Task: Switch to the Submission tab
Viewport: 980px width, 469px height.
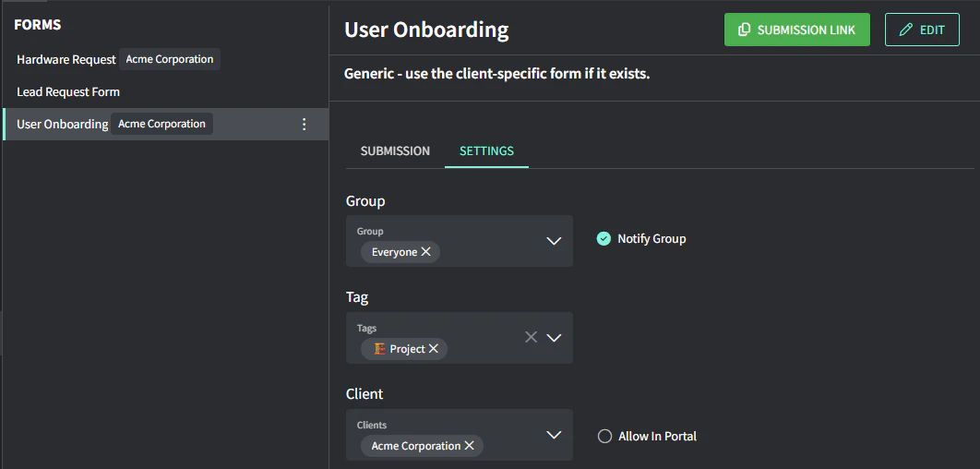Action: [395, 151]
